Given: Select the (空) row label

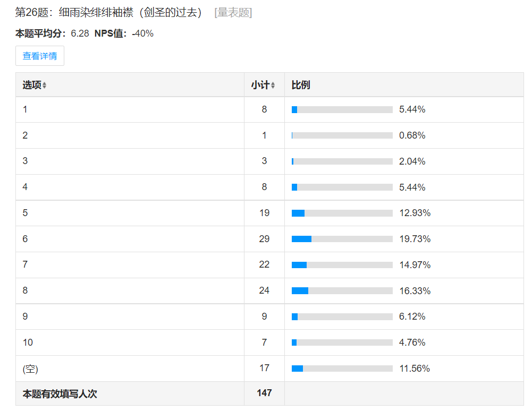Looking at the screenshot, I should point(30,369).
